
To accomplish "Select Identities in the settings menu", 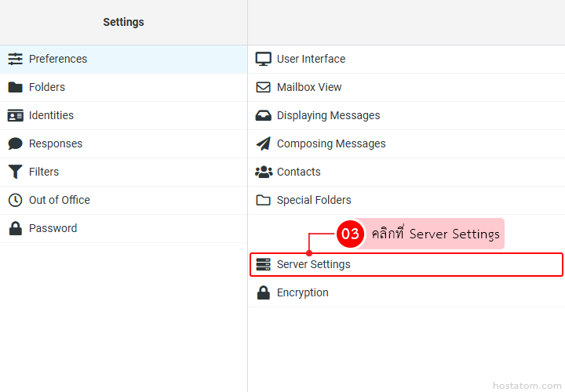I will click(51, 115).
